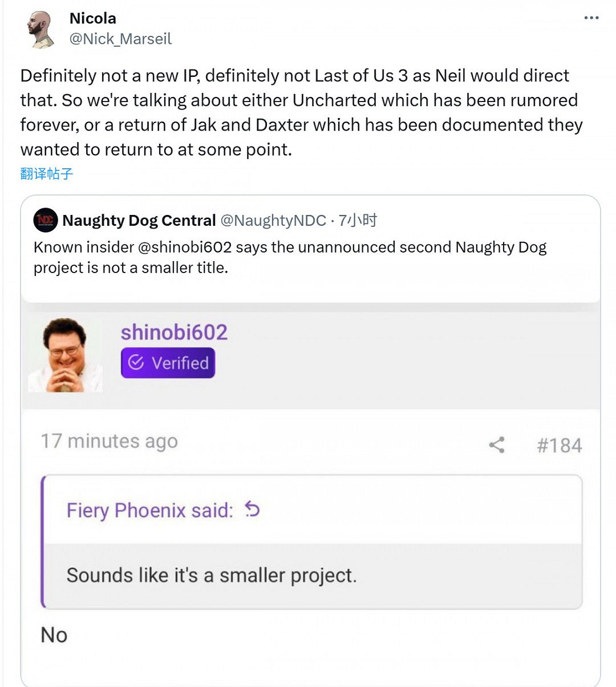The image size is (616, 687).
Task: Click the 17 minutes ago timestamp
Action: 109,441
